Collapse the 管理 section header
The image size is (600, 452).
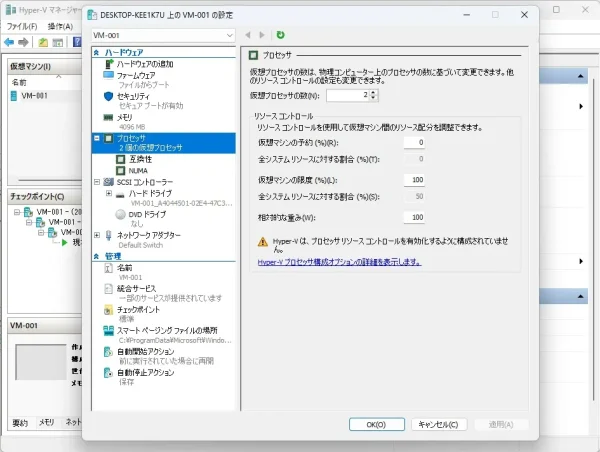[96, 256]
